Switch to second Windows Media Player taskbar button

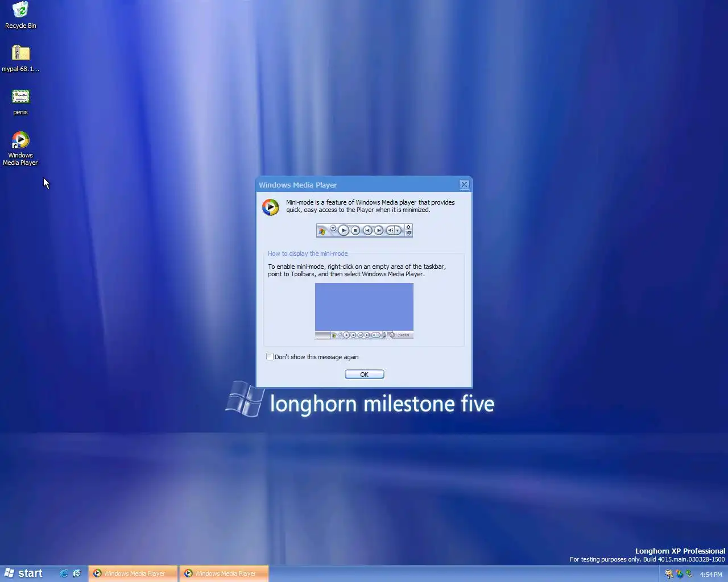tap(224, 573)
